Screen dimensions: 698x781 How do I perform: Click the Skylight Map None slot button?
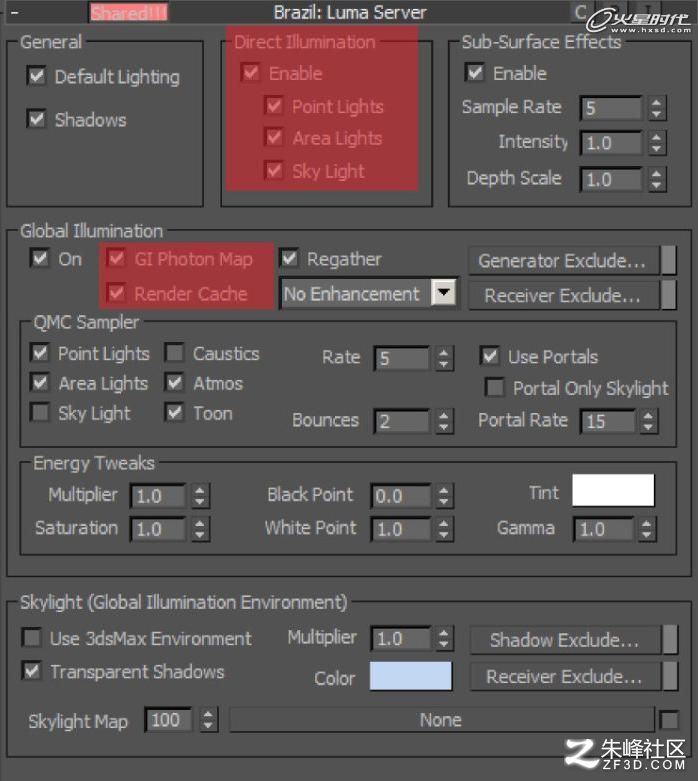(x=441, y=720)
